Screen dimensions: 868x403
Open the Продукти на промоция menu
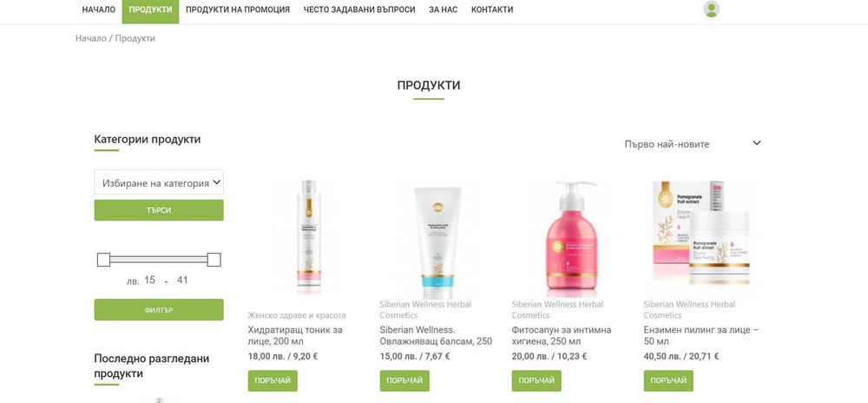[238, 10]
